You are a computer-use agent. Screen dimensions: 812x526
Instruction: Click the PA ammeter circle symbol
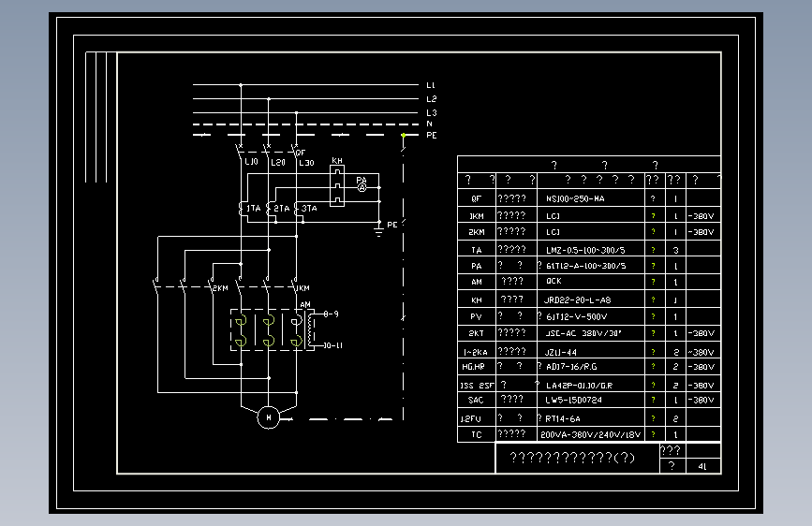pyautogui.click(x=362, y=187)
